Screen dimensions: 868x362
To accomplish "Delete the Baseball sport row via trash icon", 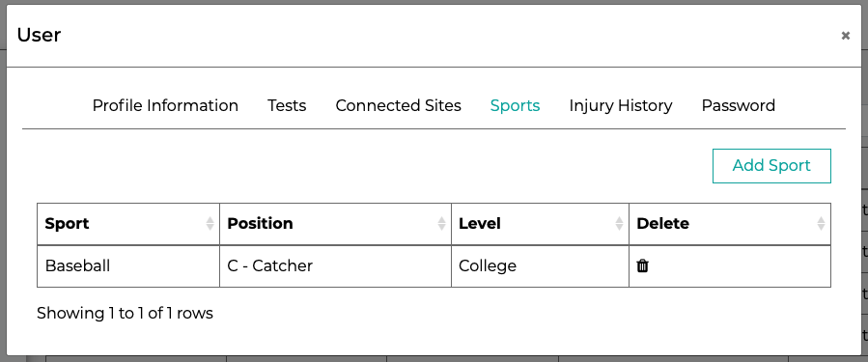I will coord(642,266).
